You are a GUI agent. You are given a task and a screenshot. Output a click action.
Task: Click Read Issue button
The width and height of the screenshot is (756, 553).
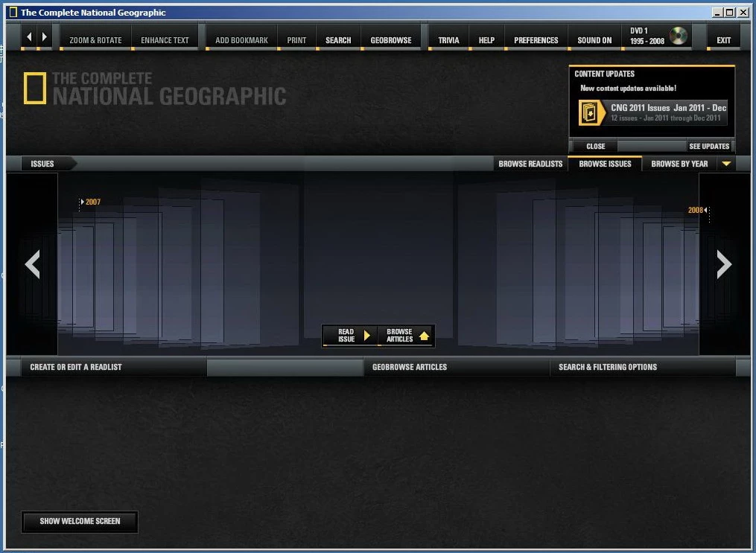[351, 336]
